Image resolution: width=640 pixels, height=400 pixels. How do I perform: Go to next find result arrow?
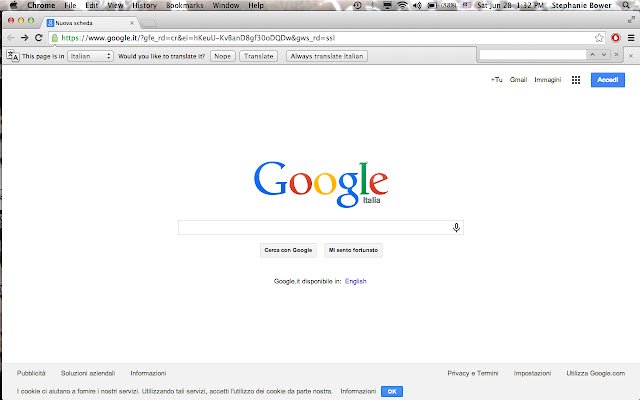[x=604, y=55]
